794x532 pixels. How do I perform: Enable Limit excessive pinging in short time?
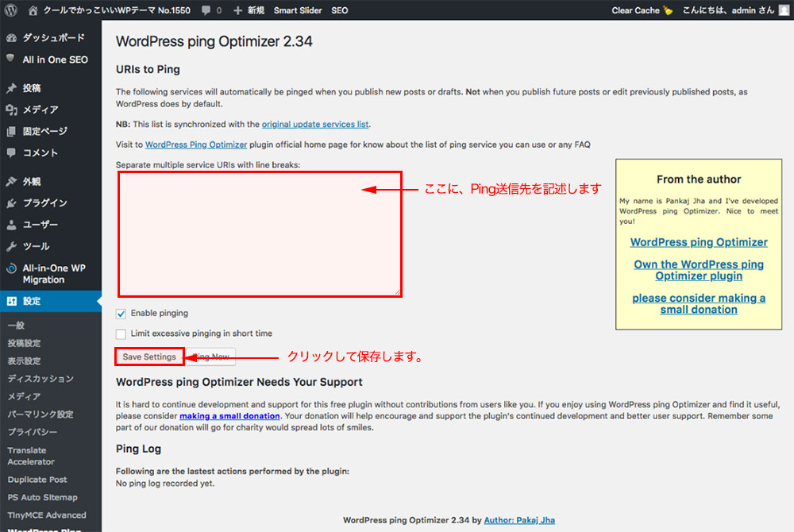tap(121, 334)
